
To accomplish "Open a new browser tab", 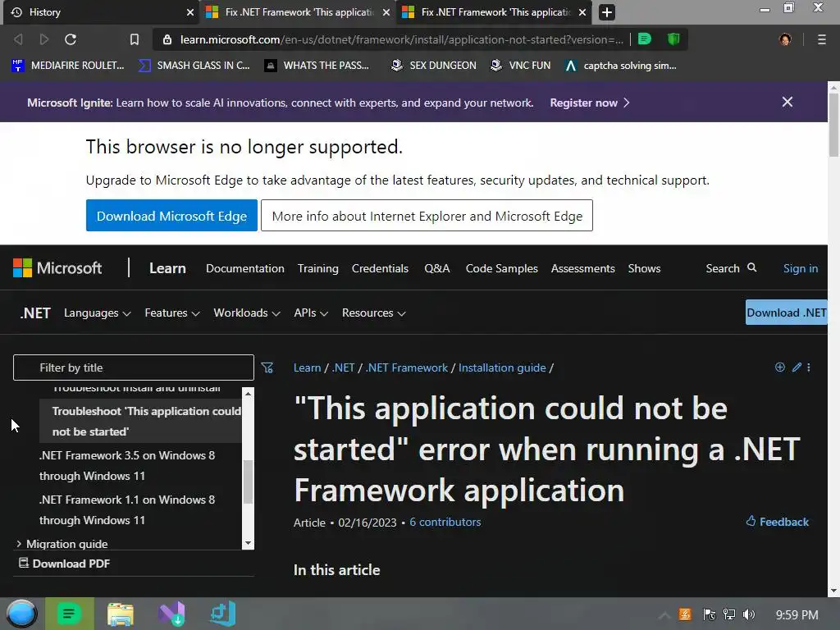I will (606, 12).
